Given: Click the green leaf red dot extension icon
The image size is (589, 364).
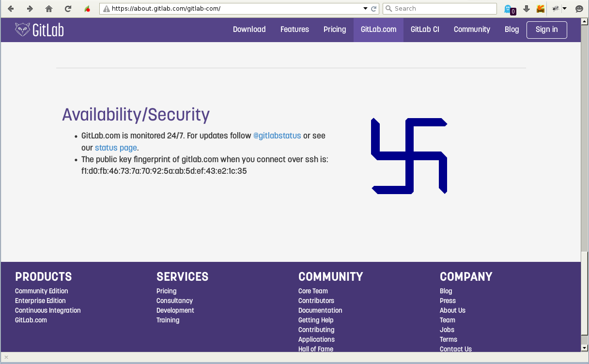Looking at the screenshot, I should [87, 9].
